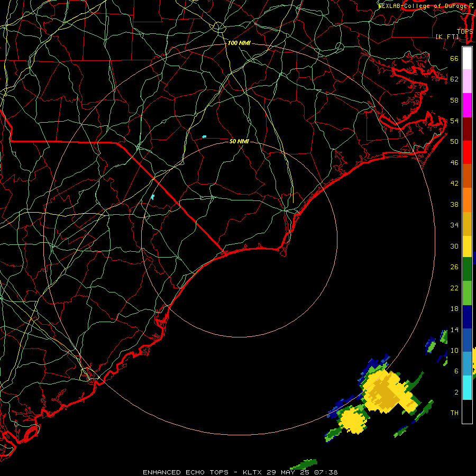
Task: Click the "NEXLAB-College of DuPage" credit text
Action: 423,6
